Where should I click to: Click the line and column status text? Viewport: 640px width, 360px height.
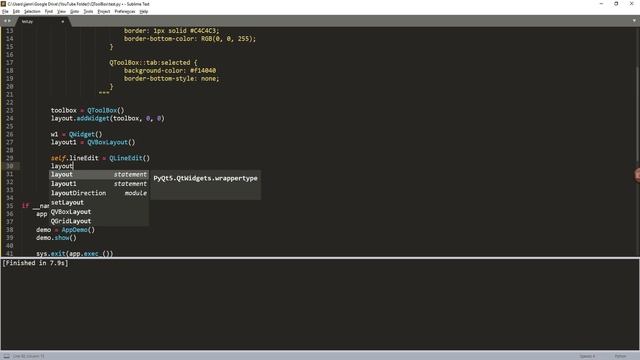click(29, 356)
